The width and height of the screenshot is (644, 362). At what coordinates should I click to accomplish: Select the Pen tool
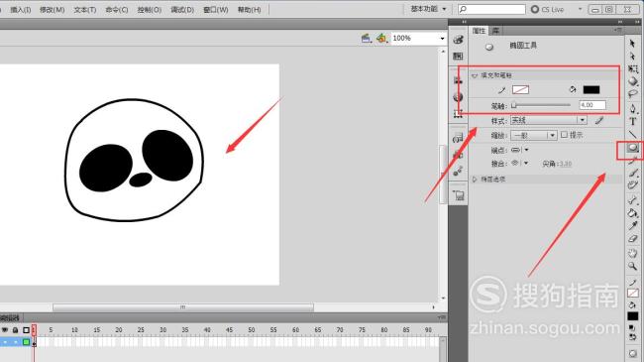tap(633, 109)
